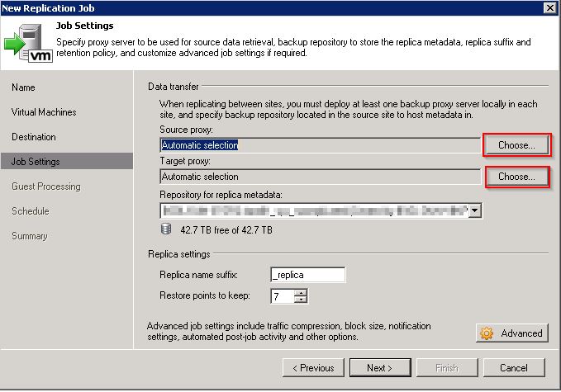This screenshot has width=561, height=392.
Task: Click Choose button for Target proxy
Action: (x=516, y=177)
